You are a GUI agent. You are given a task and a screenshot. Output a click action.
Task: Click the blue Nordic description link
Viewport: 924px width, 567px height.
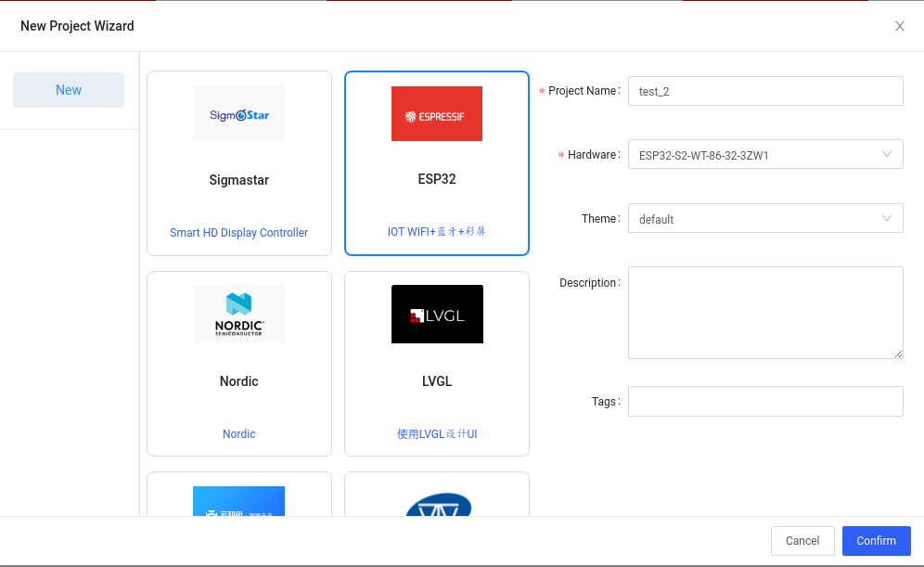[238, 433]
